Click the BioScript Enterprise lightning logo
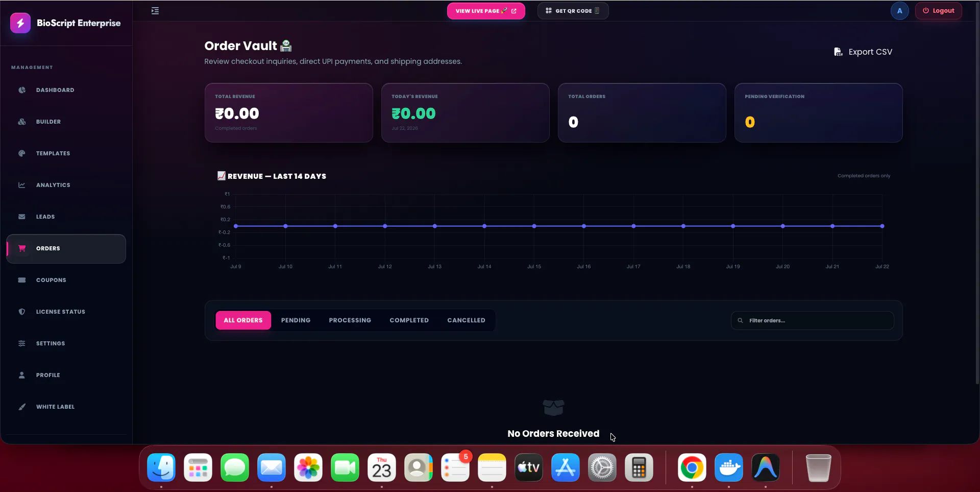Image resolution: width=980 pixels, height=492 pixels. point(20,23)
